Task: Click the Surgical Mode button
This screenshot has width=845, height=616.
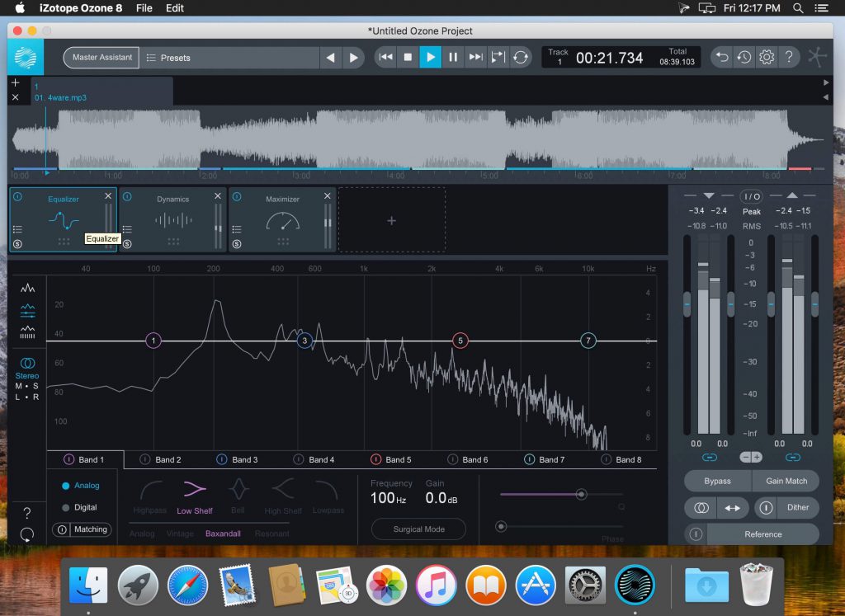Action: [418, 529]
